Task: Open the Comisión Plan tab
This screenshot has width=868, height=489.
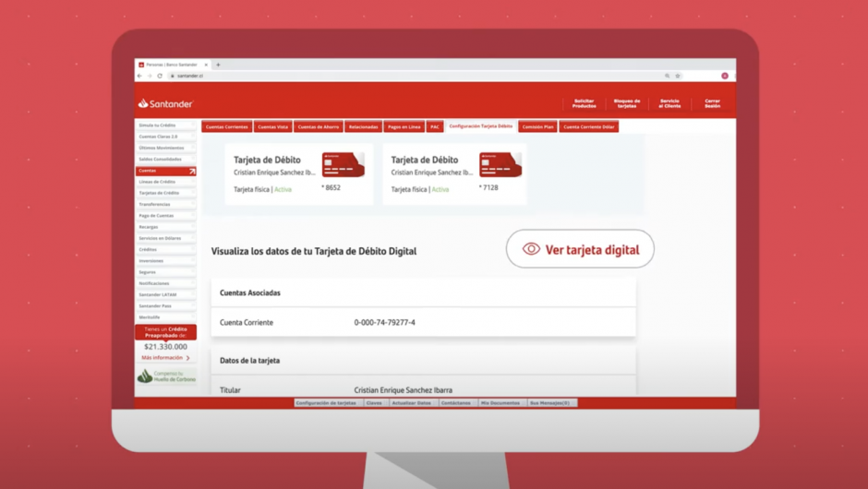Action: click(538, 126)
